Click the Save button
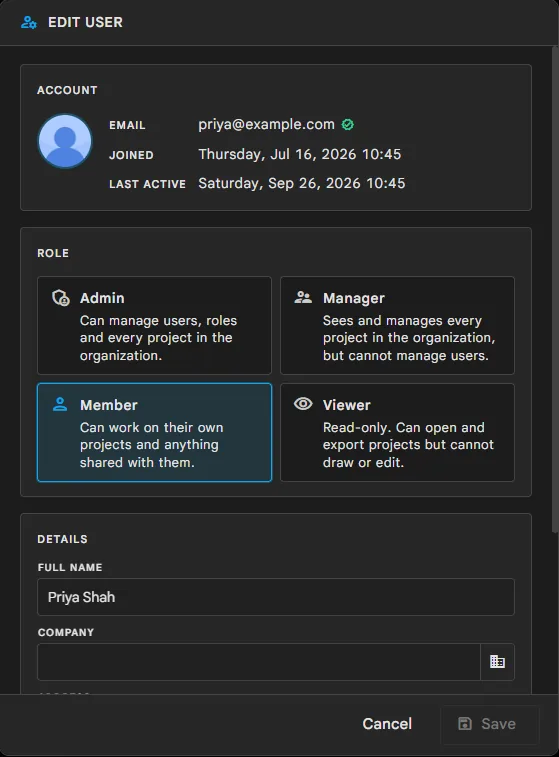The image size is (559, 757). coord(489,724)
